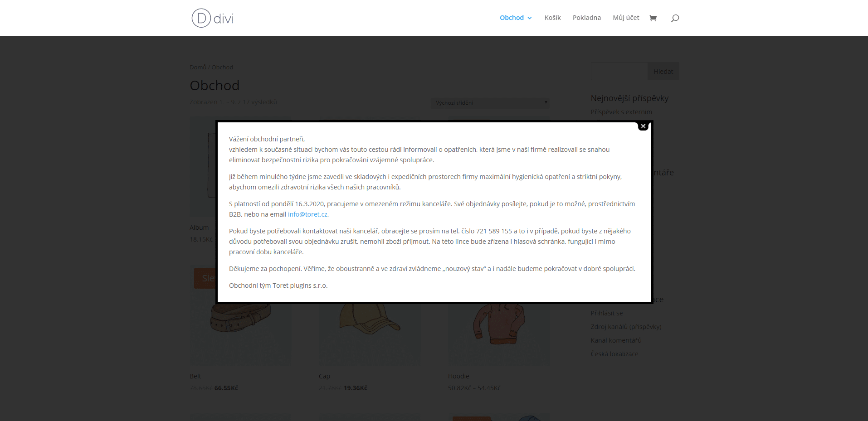
Task: Open the Výchozí třídění sorting dropdown
Action: click(490, 103)
